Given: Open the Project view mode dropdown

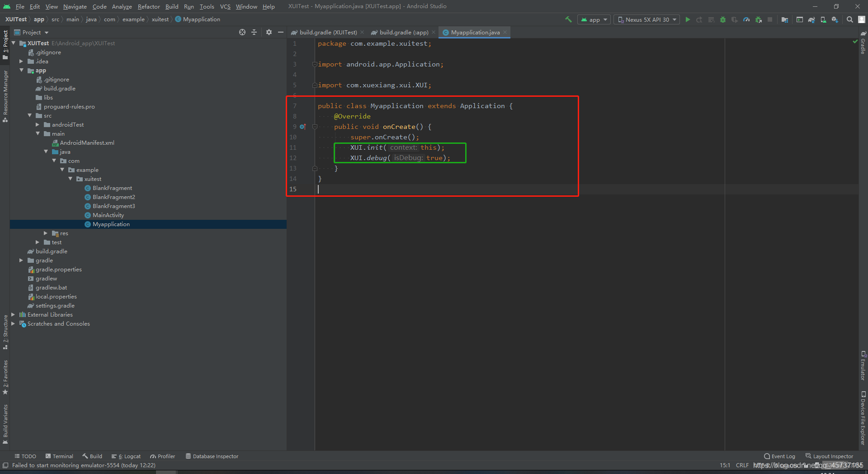Looking at the screenshot, I should click(x=32, y=32).
